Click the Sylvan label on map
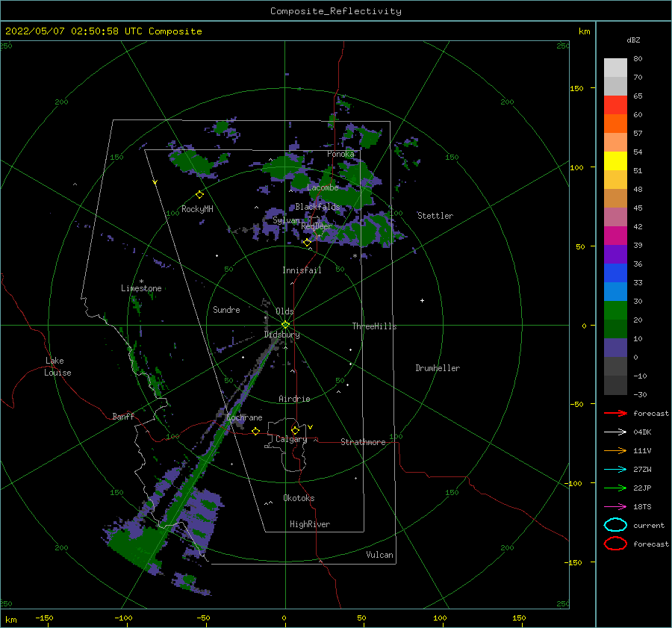The width and height of the screenshot is (672, 628). pyautogui.click(x=286, y=220)
